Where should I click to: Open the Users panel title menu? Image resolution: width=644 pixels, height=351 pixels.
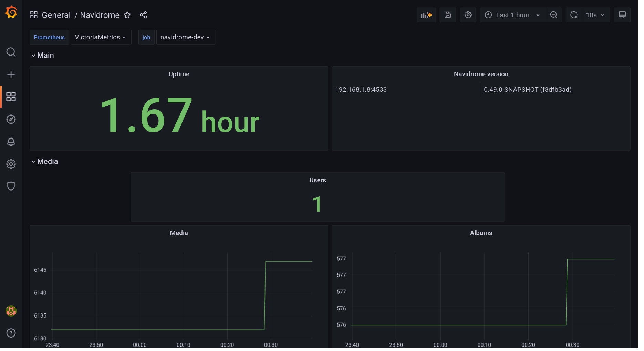[x=318, y=180]
